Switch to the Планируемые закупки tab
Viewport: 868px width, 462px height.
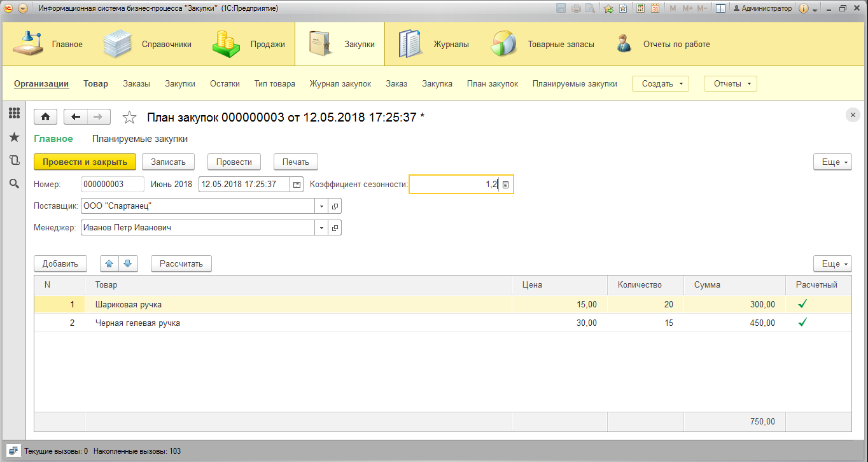139,139
